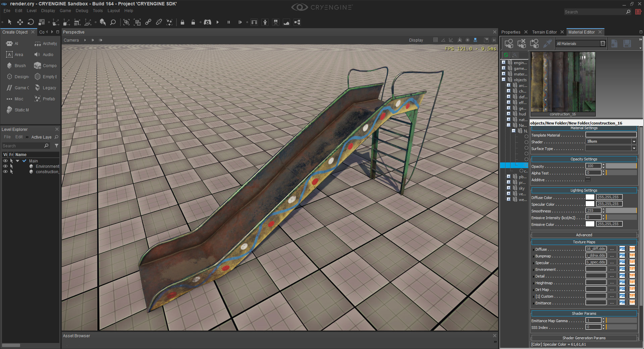Activate the Move tool in toolbar
The height and width of the screenshot is (349, 644).
[x=20, y=22]
